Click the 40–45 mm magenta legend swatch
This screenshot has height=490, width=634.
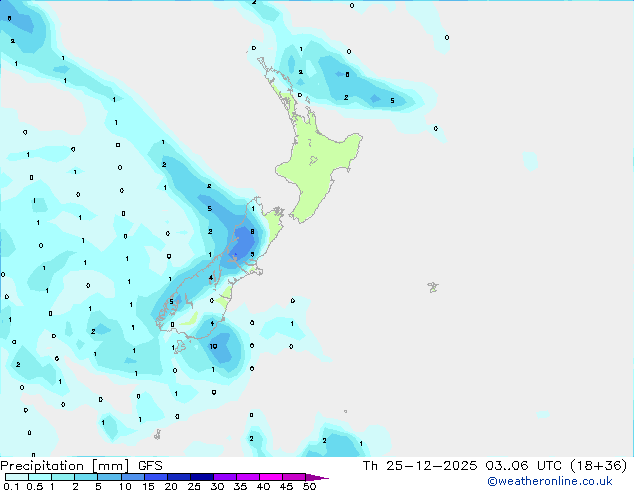pyautogui.click(x=271, y=477)
